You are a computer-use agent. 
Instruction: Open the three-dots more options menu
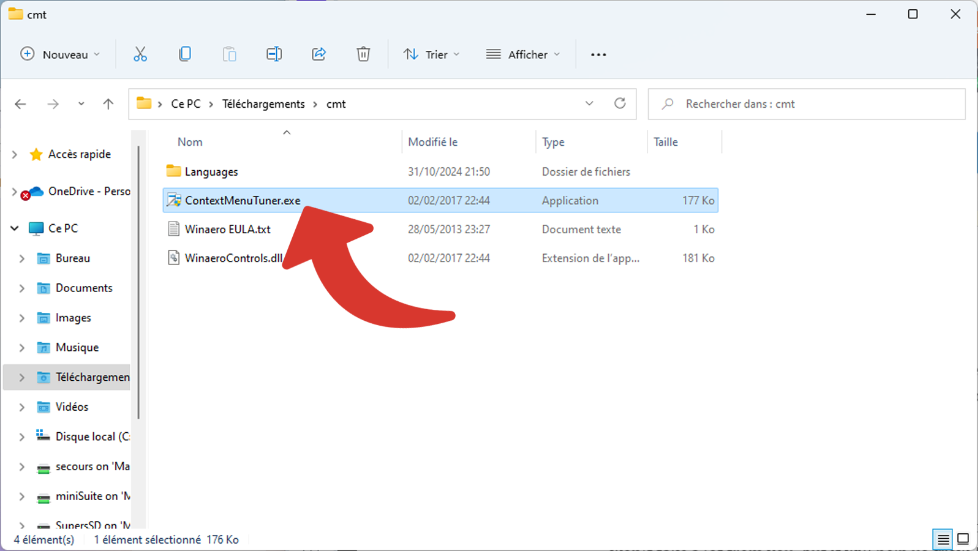click(x=598, y=54)
